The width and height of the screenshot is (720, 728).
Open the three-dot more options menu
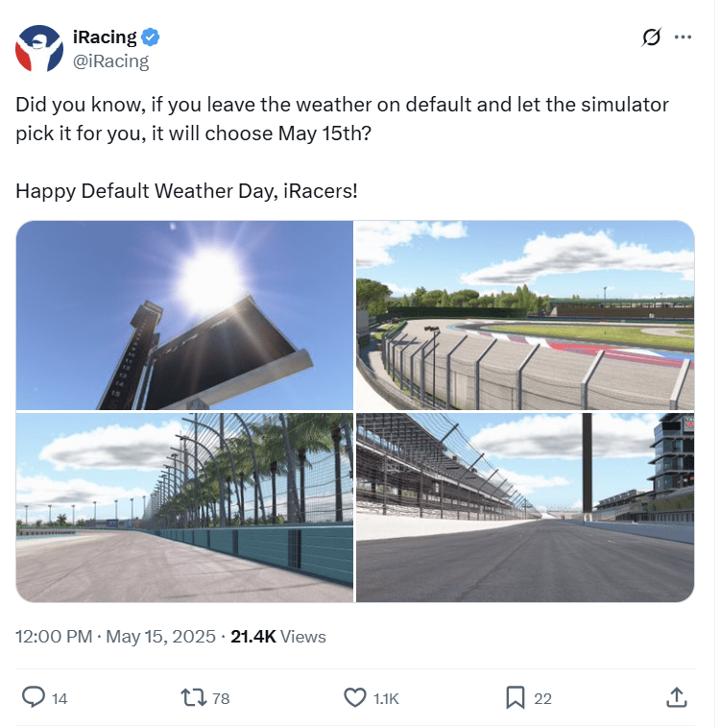point(683,37)
